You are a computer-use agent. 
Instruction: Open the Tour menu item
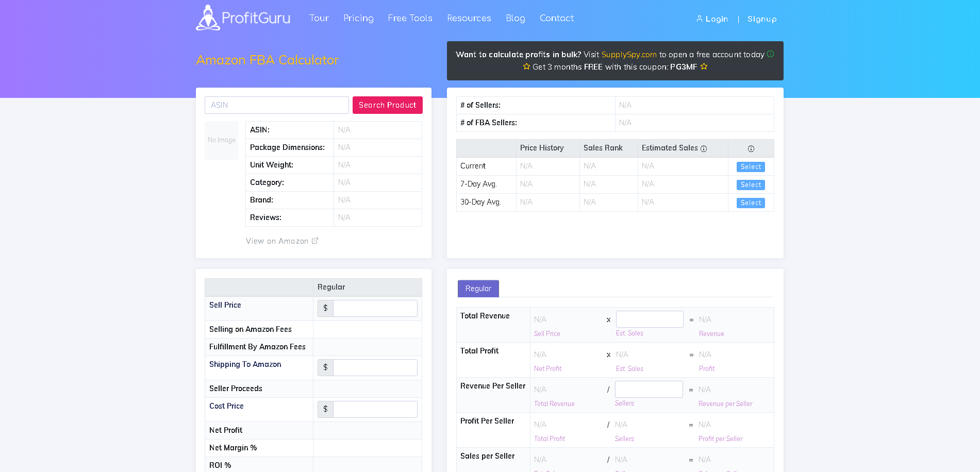coord(319,18)
